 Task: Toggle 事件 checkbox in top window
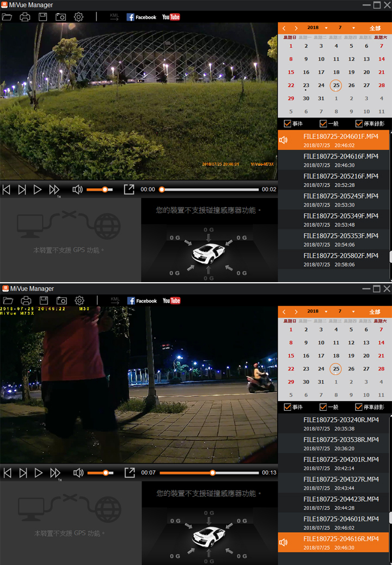287,124
